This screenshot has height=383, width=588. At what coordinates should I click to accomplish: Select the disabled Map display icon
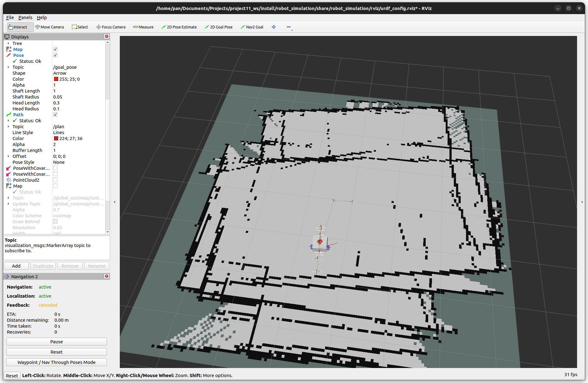[9, 186]
